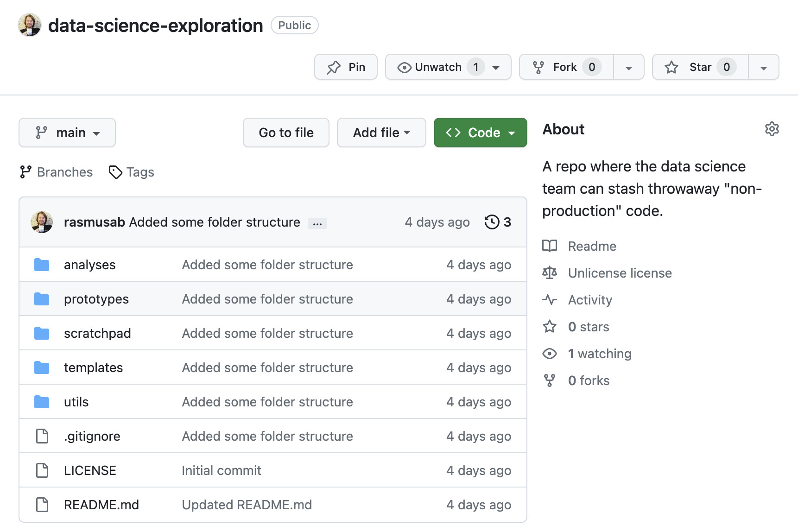
Task: Click the Tags icon
Action: click(x=115, y=172)
